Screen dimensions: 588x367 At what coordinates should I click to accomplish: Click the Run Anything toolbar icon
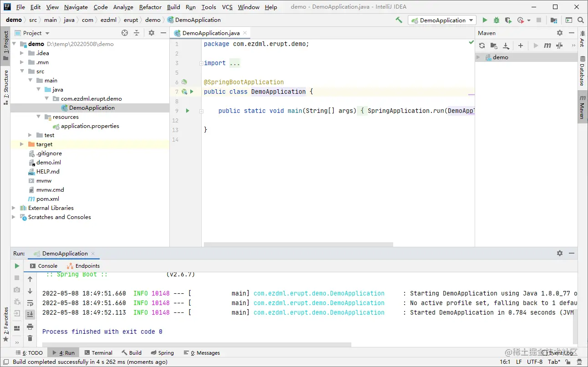point(569,20)
